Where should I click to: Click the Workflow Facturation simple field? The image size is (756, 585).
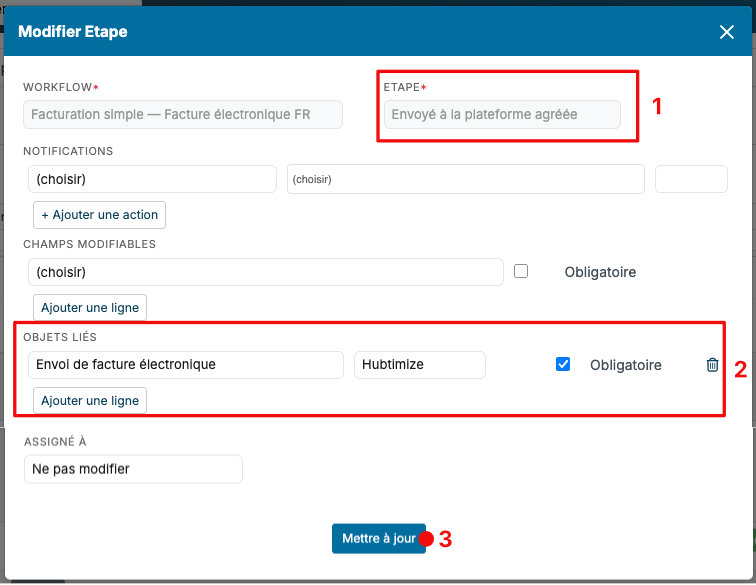click(183, 115)
